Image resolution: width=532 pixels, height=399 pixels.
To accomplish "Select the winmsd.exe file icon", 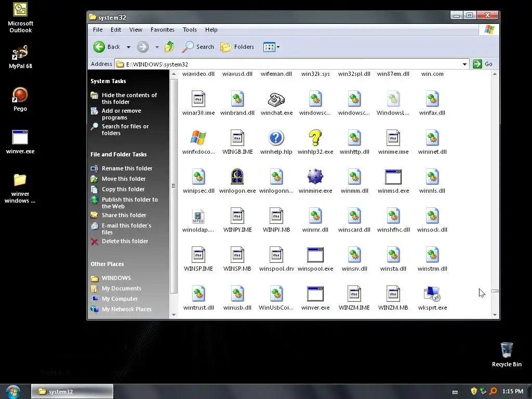I will [x=393, y=177].
